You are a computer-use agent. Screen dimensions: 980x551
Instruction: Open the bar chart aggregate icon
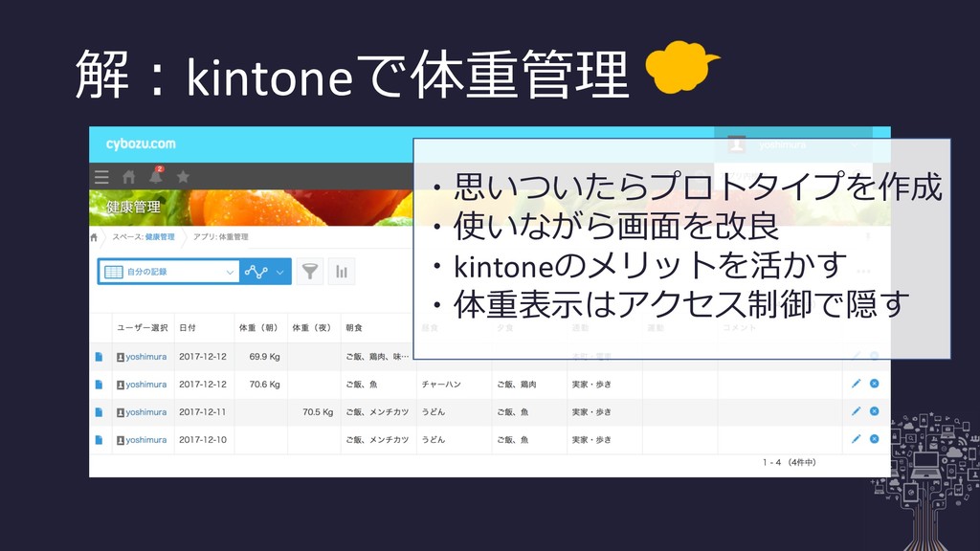(x=342, y=271)
